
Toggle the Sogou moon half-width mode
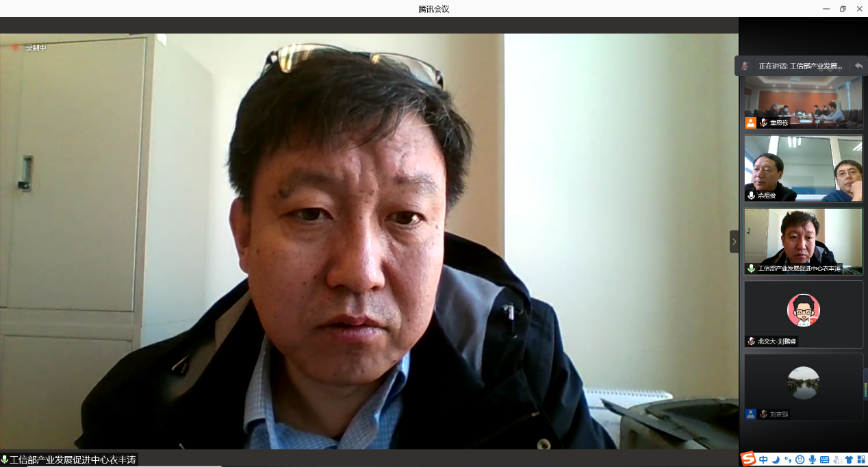[776, 459]
